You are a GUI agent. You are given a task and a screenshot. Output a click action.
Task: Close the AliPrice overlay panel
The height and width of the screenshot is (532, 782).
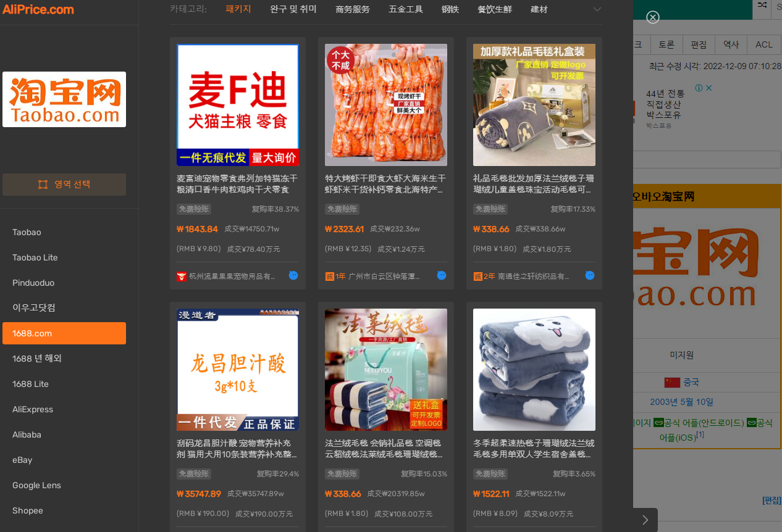click(653, 17)
